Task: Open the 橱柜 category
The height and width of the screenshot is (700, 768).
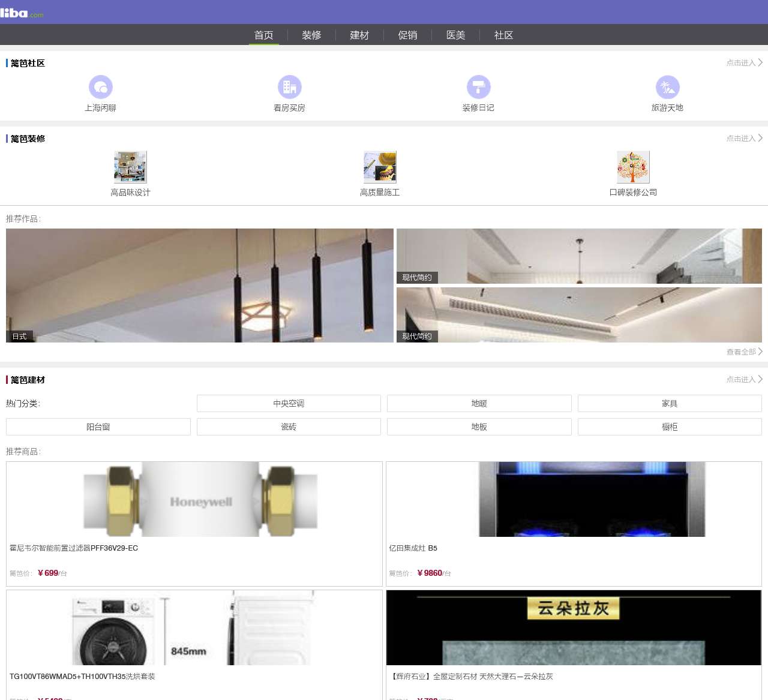Action: coord(670,426)
